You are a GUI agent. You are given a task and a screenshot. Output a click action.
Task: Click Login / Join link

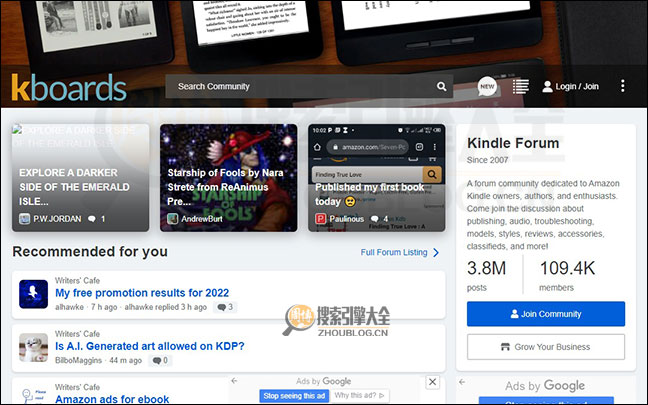coord(577,86)
